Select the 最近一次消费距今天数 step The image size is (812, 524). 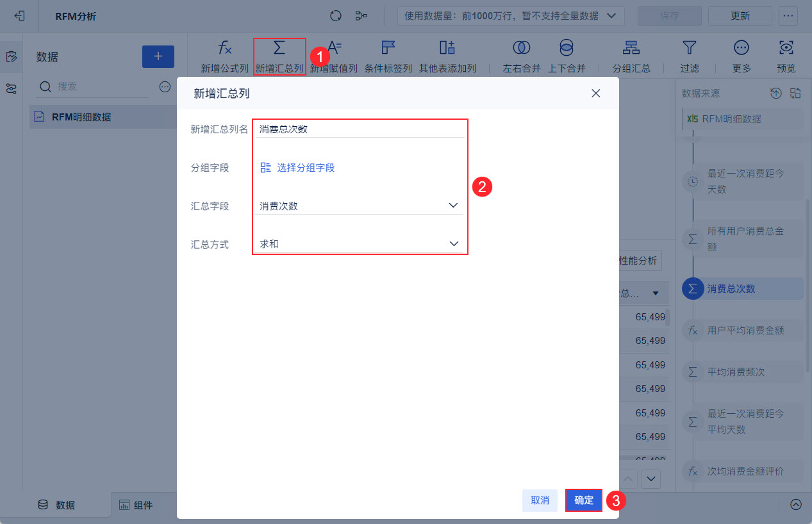[x=743, y=181]
